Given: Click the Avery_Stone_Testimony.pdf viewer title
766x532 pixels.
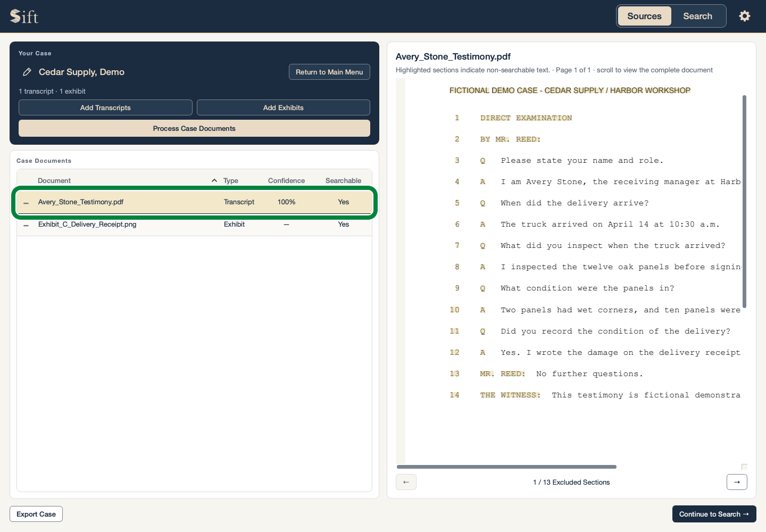Looking at the screenshot, I should click(x=453, y=56).
